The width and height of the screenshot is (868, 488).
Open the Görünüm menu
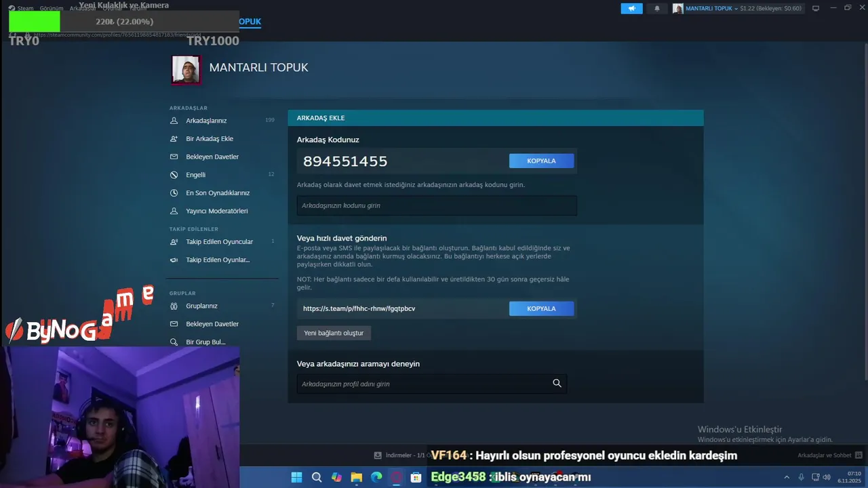pos(52,8)
